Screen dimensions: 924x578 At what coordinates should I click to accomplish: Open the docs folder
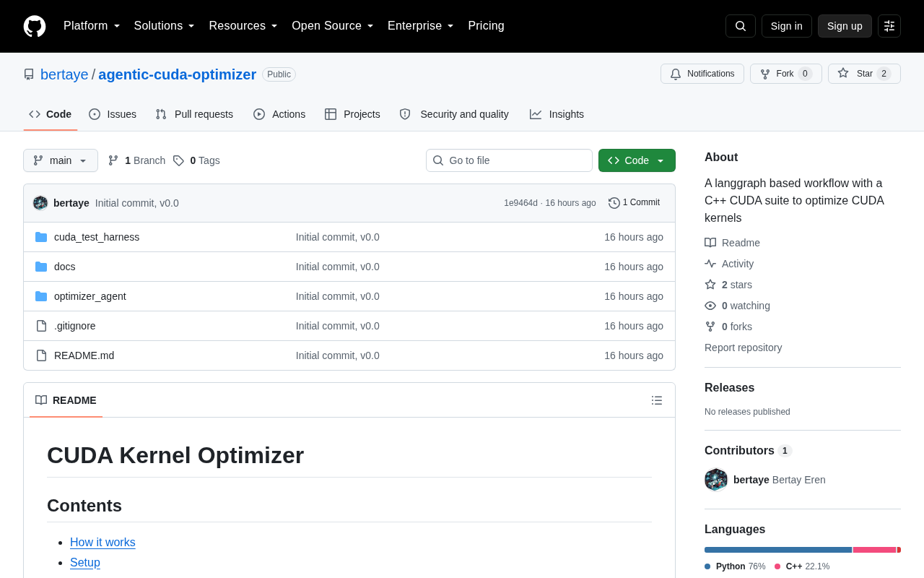[65, 267]
